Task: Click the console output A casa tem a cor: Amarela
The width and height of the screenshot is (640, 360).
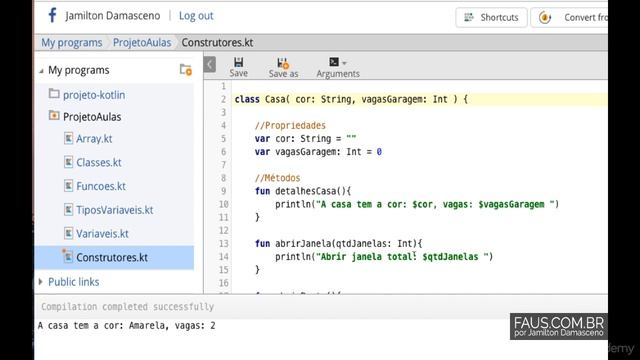Action: click(127, 326)
